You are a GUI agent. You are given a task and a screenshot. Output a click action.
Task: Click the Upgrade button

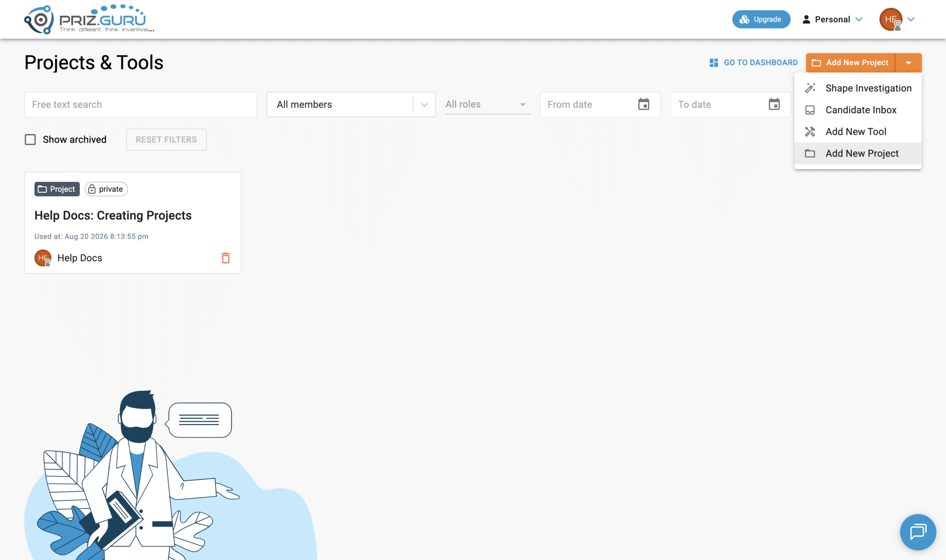(761, 19)
